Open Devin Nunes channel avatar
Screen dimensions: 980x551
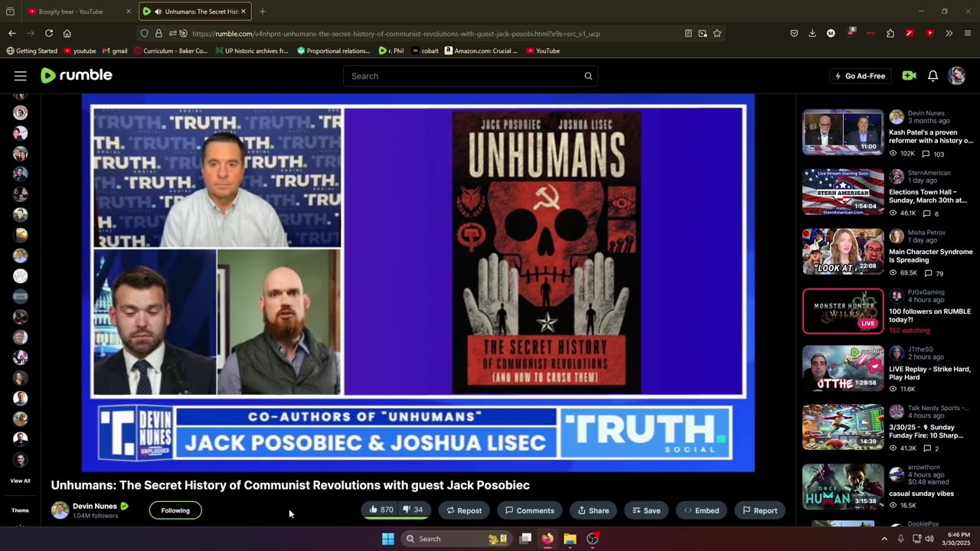point(60,510)
